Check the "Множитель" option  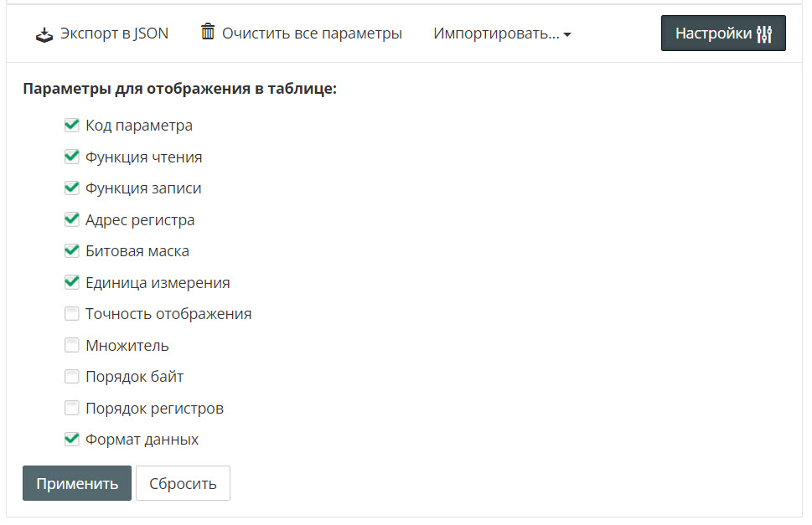[72, 345]
